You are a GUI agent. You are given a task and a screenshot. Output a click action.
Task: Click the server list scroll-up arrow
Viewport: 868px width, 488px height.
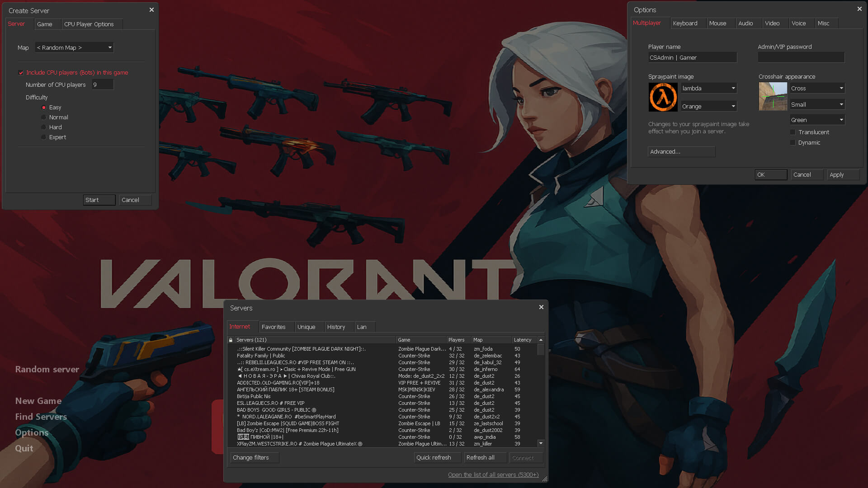541,340
